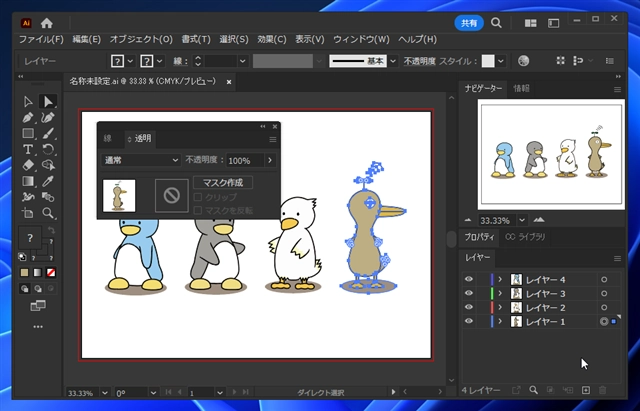Open rotation angle dropdown in status bar
The height and width of the screenshot is (411, 640).
point(153,393)
